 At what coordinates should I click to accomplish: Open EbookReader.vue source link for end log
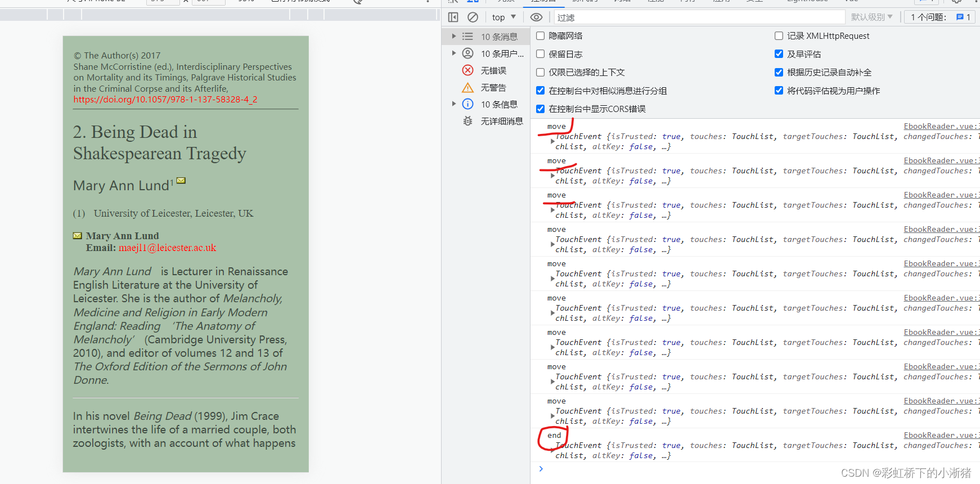pyautogui.click(x=941, y=436)
